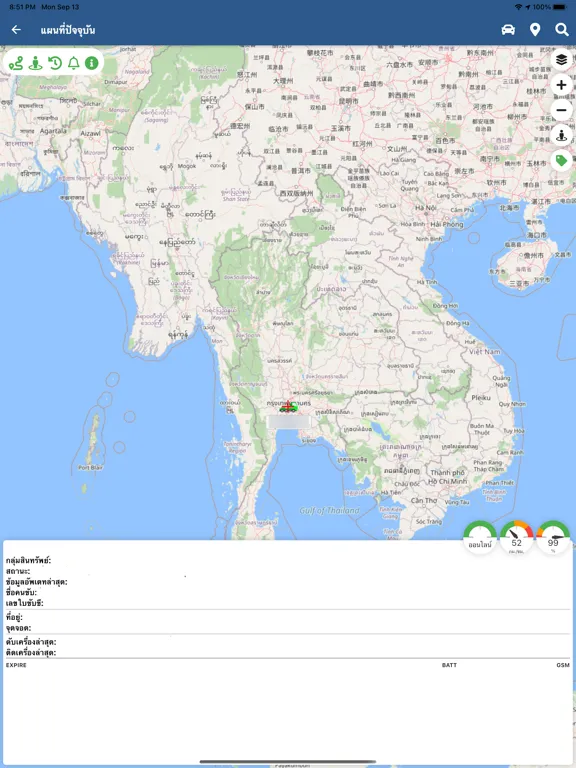Tap the แผนที่ปัจจุบัน title
576x768 pixels.
[68, 30]
